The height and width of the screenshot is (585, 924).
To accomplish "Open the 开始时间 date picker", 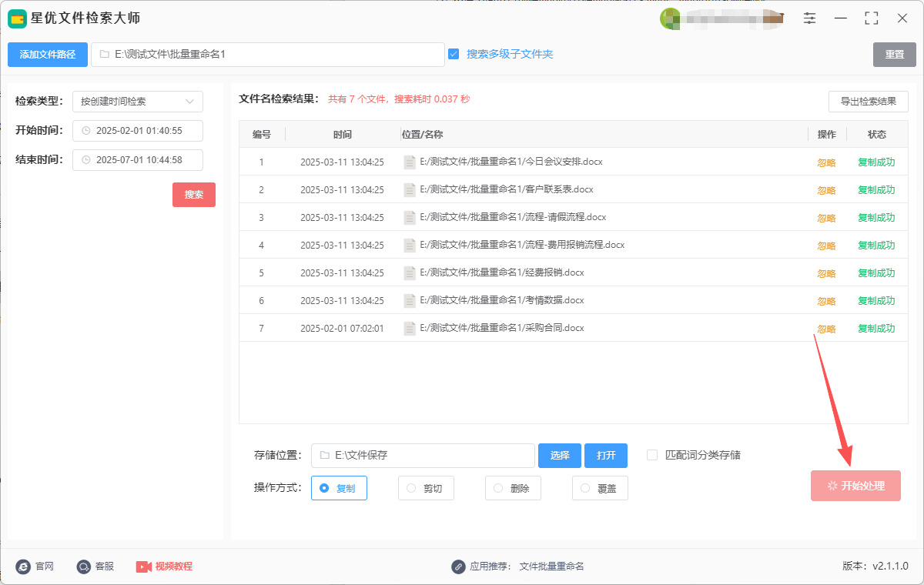I will tap(139, 131).
